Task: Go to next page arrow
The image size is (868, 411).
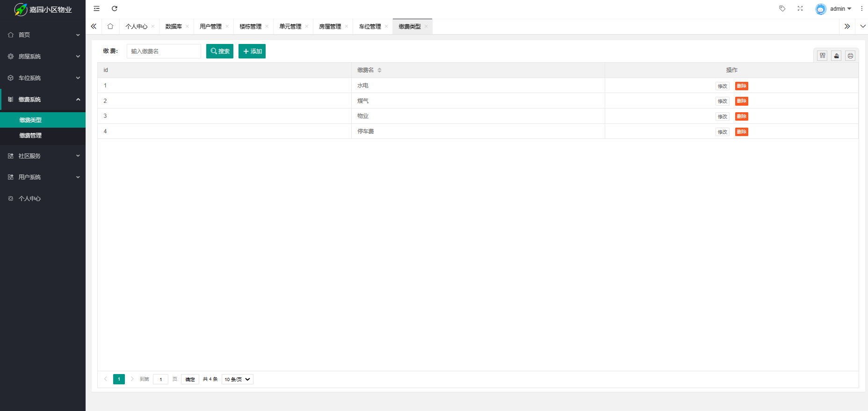Action: (x=132, y=379)
